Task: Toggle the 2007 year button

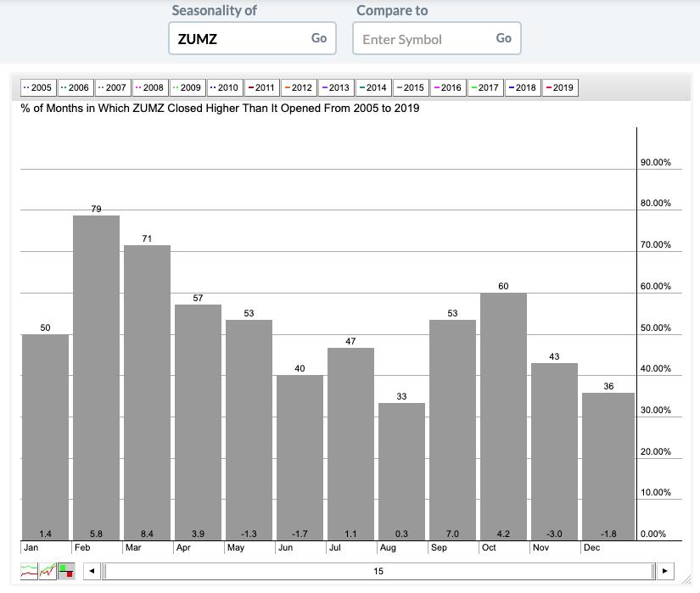Action: coord(113,87)
